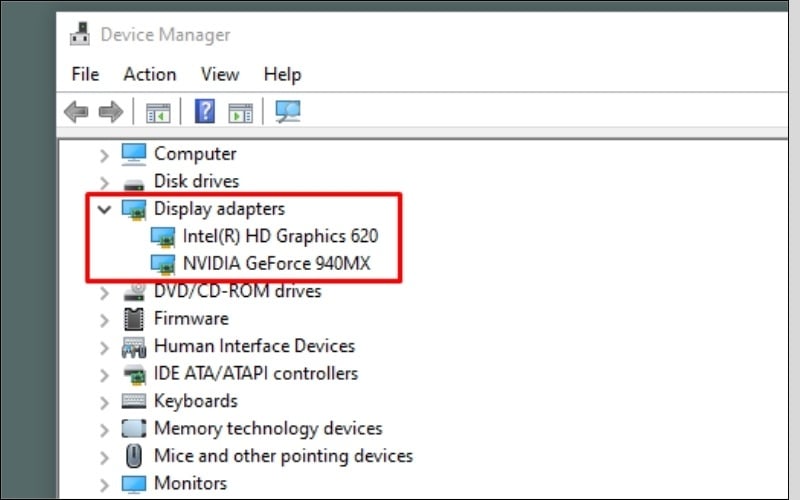Open the Help menu
Viewport: 800px width, 500px height.
click(x=282, y=75)
